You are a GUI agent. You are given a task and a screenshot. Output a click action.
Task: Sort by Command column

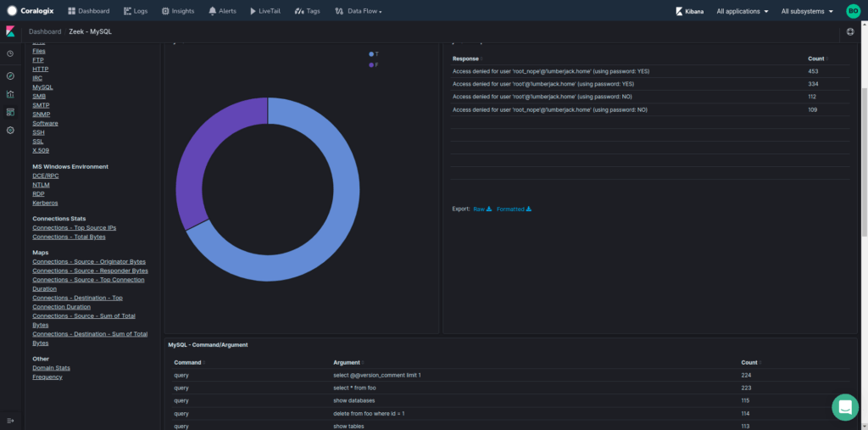(188, 362)
